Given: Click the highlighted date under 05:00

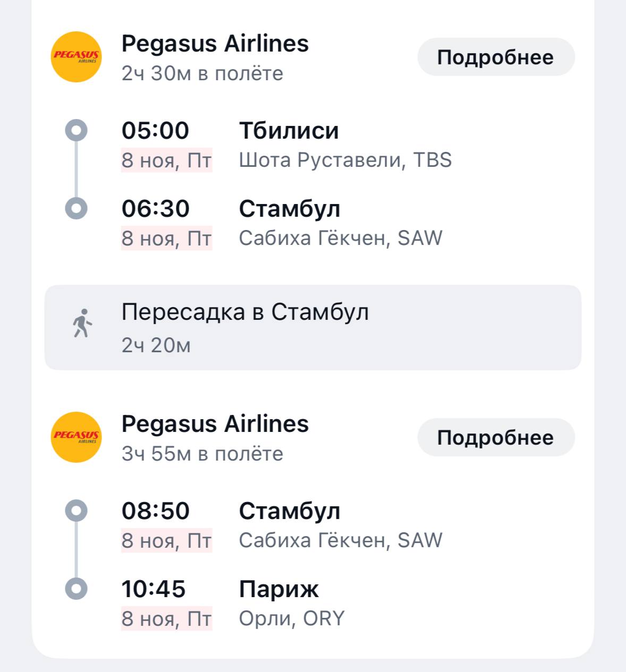Looking at the screenshot, I should (166, 160).
